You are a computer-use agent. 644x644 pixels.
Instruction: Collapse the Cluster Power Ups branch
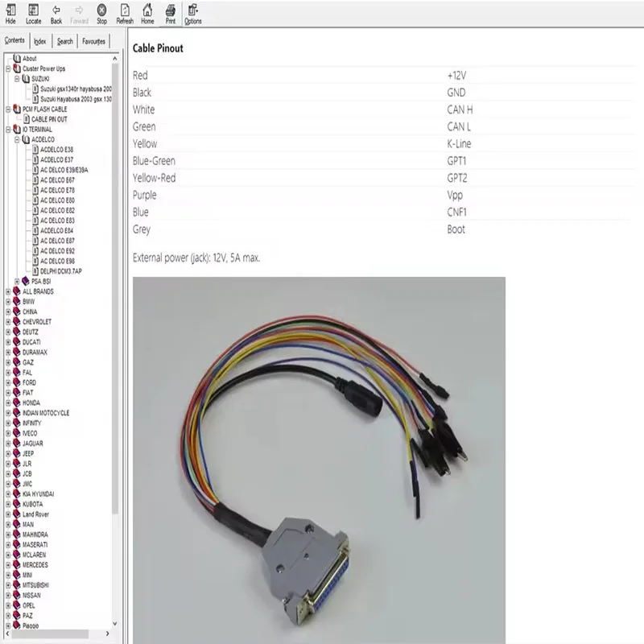8,68
